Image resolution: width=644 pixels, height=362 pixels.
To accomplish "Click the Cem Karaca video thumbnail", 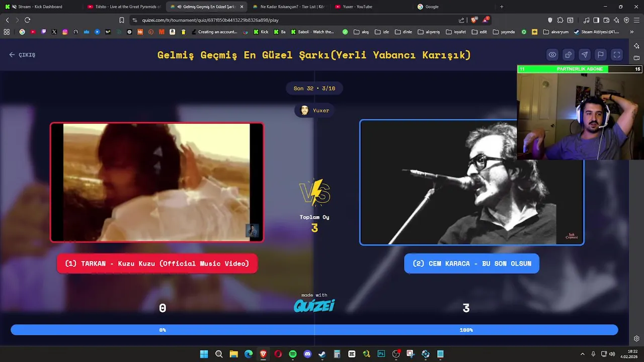I will [x=471, y=183].
